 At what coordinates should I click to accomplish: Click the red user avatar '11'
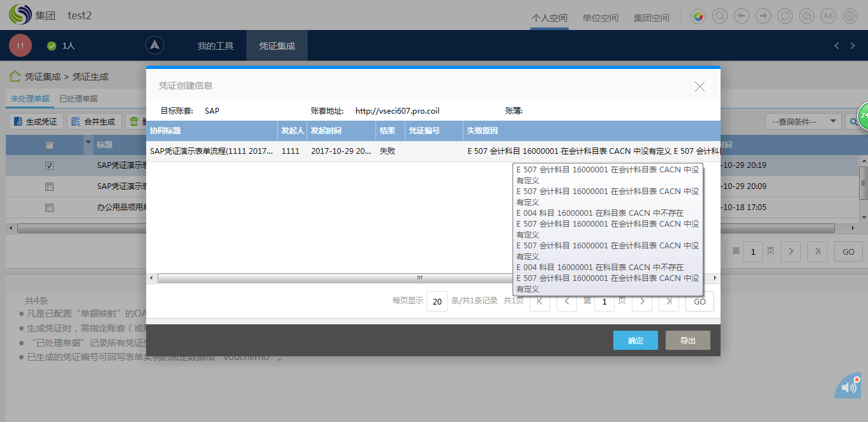pyautogui.click(x=20, y=45)
